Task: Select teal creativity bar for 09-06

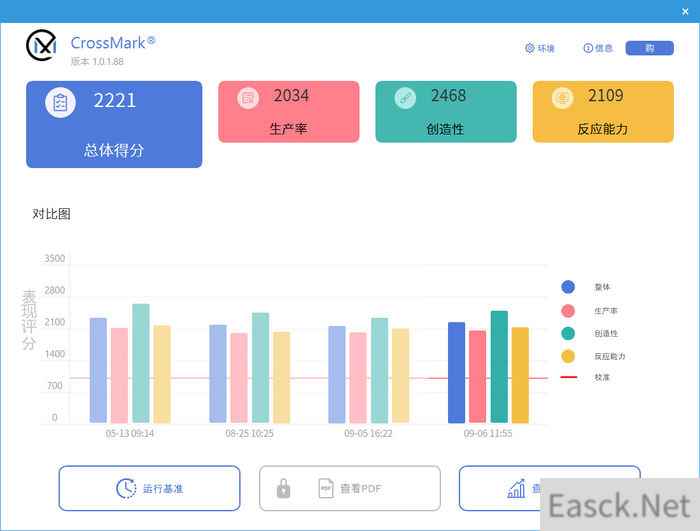Action: (499, 367)
